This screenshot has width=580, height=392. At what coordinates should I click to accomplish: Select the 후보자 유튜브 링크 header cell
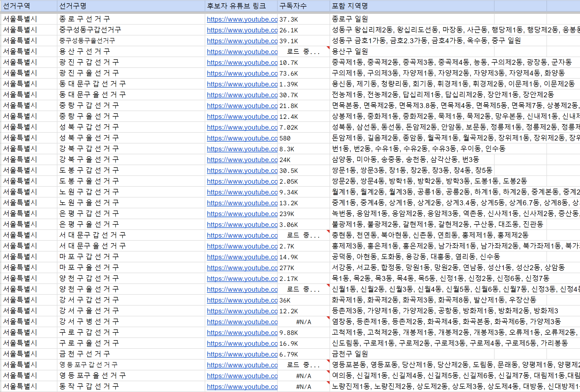pos(241,6)
